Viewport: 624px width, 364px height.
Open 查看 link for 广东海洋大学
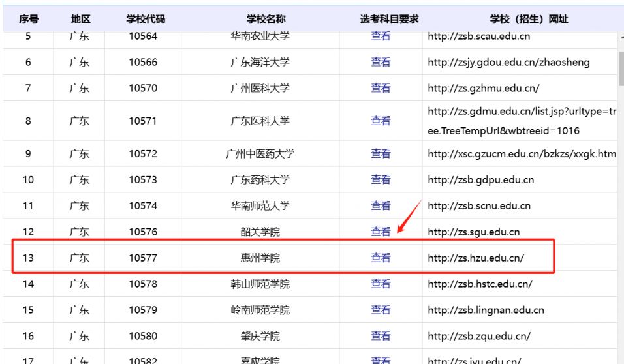coord(381,62)
